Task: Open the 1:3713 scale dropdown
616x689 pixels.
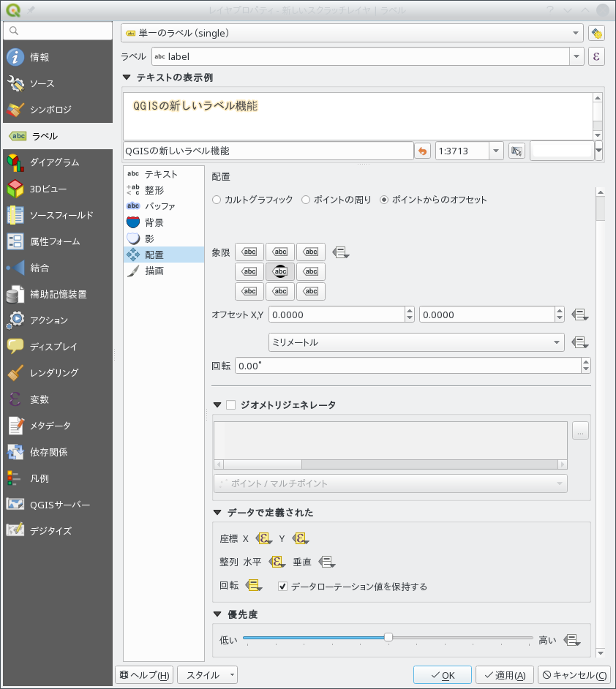Action: coord(496,151)
